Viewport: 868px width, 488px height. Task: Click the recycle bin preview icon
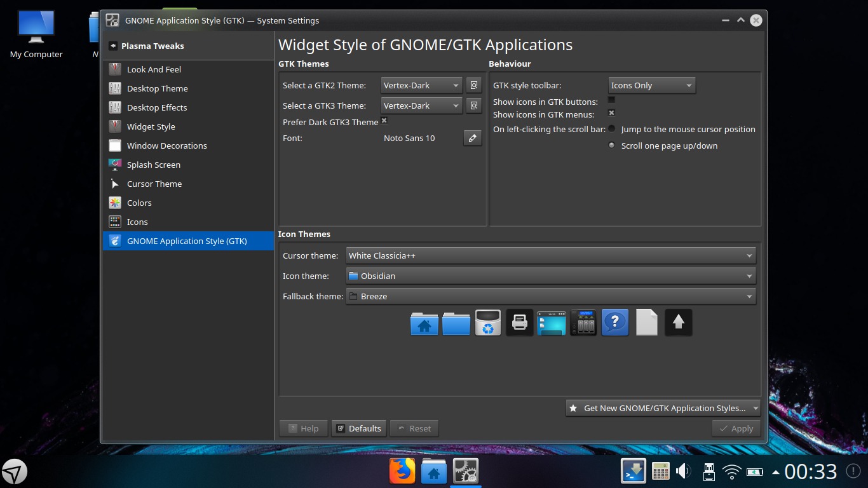click(488, 323)
